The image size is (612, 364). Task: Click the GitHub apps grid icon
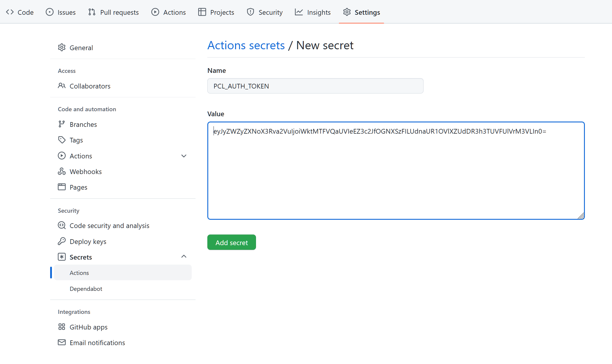click(62, 327)
